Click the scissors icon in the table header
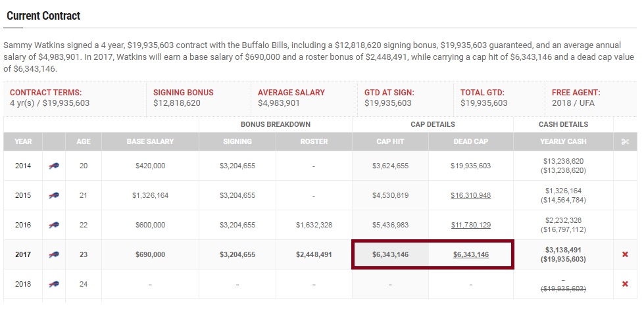644x330 pixels. pyautogui.click(x=625, y=141)
